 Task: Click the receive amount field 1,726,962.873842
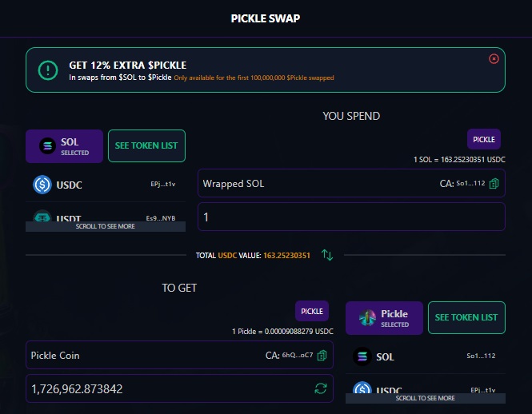pyautogui.click(x=179, y=388)
